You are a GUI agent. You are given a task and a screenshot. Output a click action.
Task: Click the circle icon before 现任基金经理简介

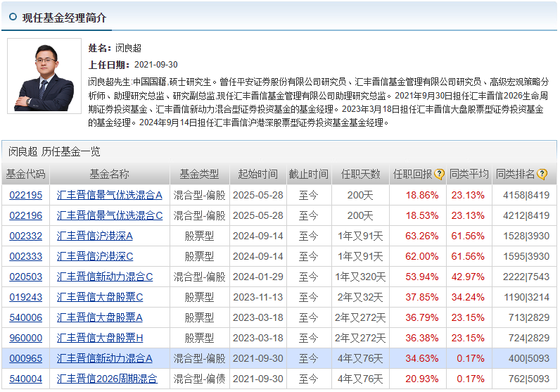click(x=13, y=17)
